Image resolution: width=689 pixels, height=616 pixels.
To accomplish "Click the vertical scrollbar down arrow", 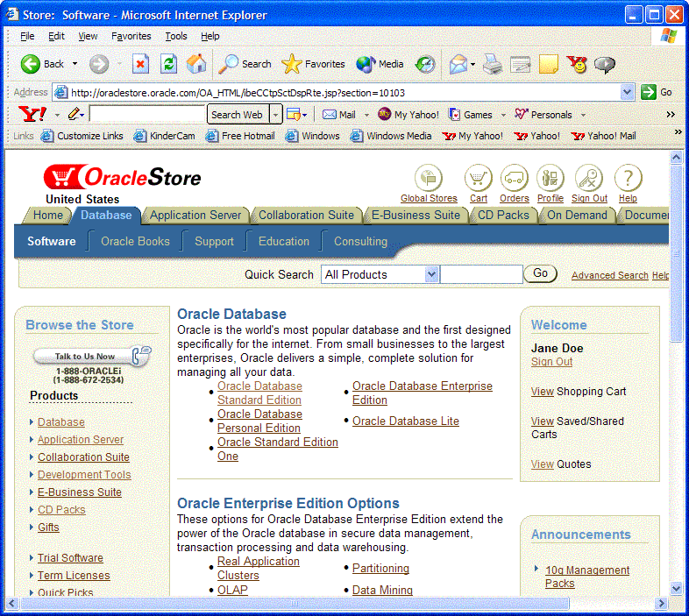I will [x=676, y=588].
